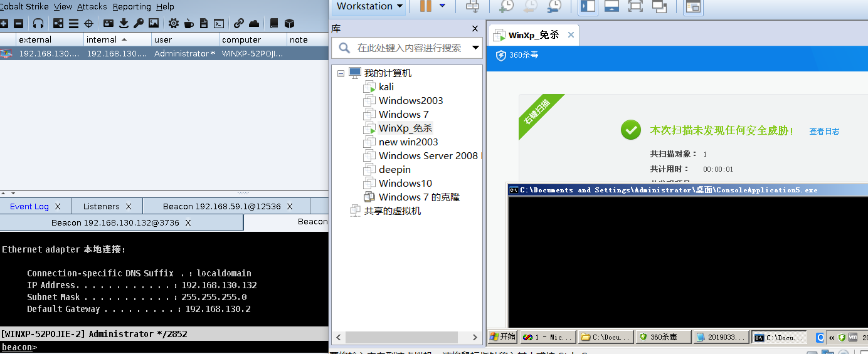Click VMware send Ctrl+Alt+Del icon

[x=473, y=6]
